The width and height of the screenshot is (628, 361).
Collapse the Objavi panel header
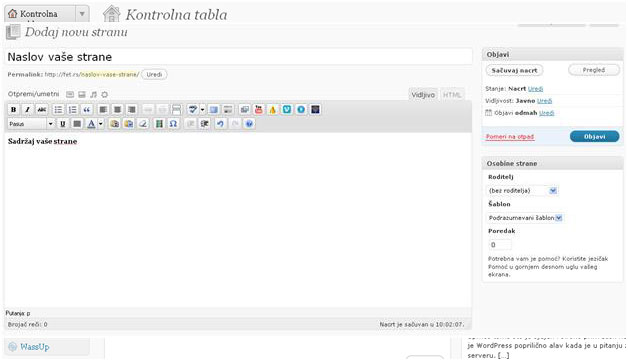pyautogui.click(x=552, y=54)
